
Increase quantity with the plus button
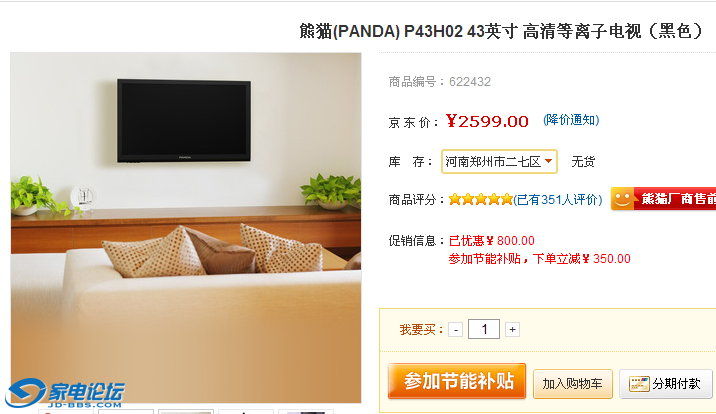pos(512,330)
